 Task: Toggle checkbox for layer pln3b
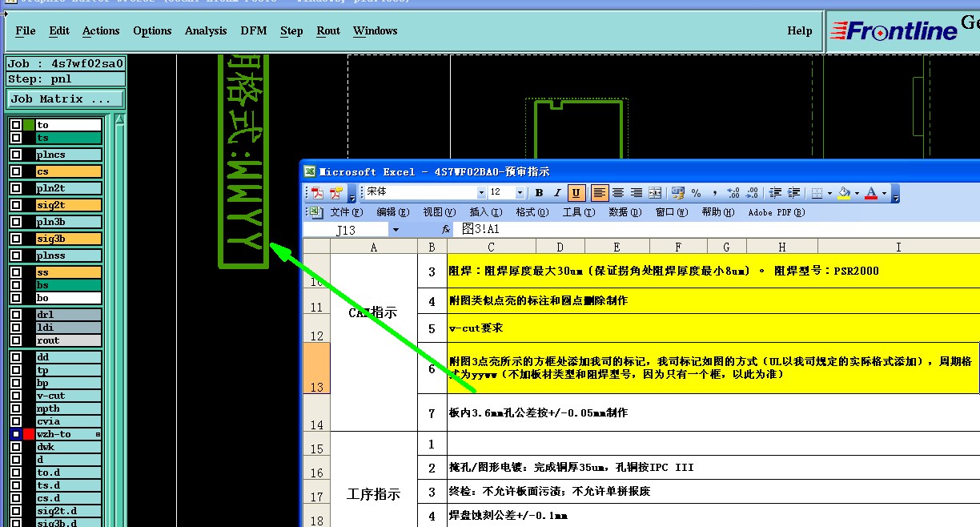click(x=16, y=222)
